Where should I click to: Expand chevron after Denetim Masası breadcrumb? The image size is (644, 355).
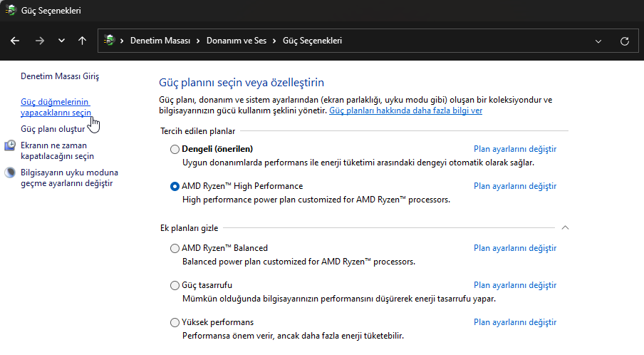pyautogui.click(x=198, y=41)
